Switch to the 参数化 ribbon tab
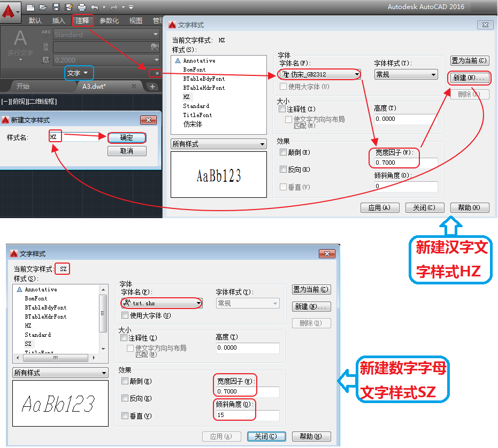 109,21
